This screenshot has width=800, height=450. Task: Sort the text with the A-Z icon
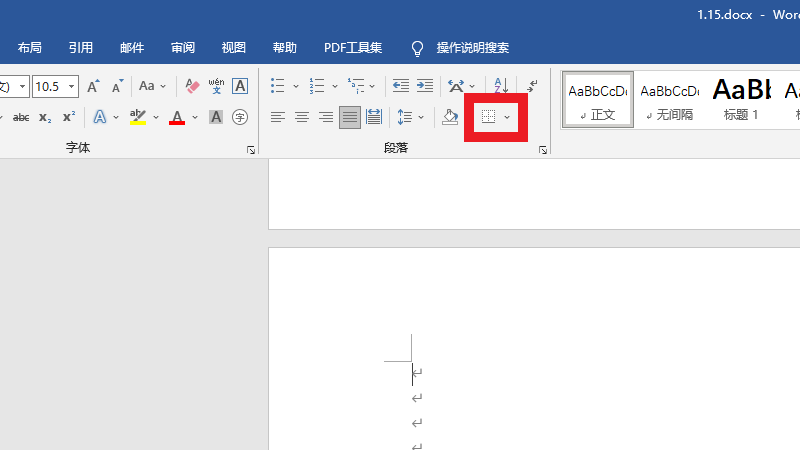(x=501, y=87)
